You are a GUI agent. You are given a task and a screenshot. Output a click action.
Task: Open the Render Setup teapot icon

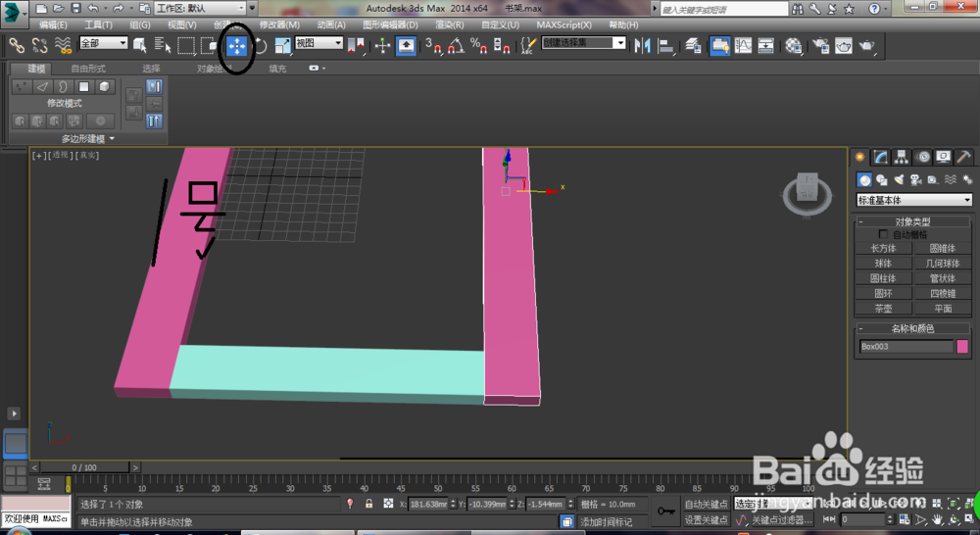click(x=820, y=46)
